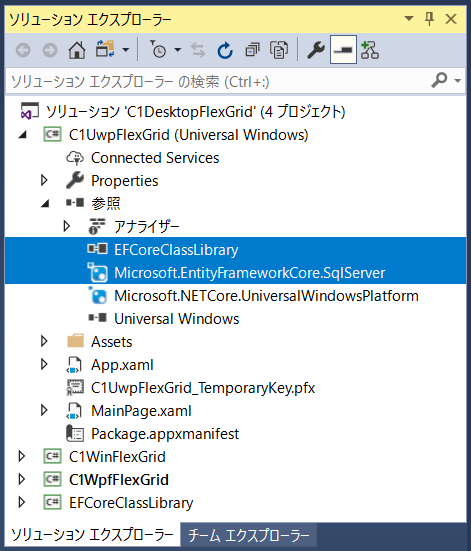Click the App.xaml file icon
The image size is (471, 551).
74,365
